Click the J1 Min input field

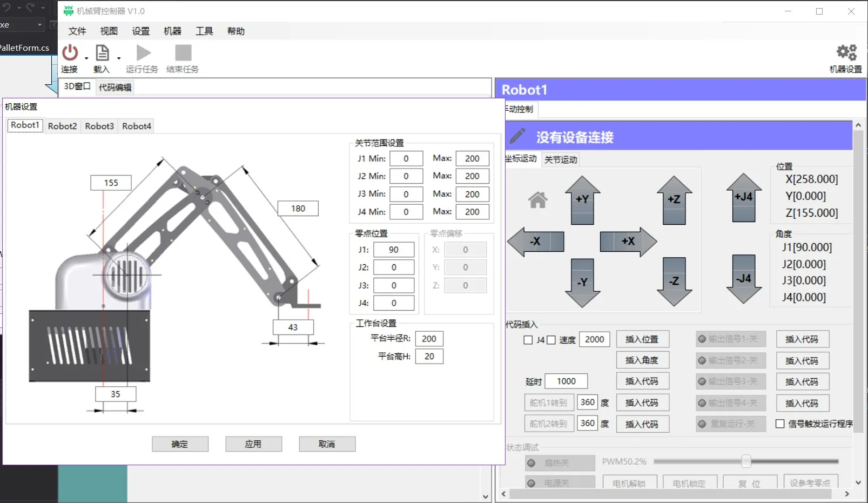pyautogui.click(x=406, y=159)
